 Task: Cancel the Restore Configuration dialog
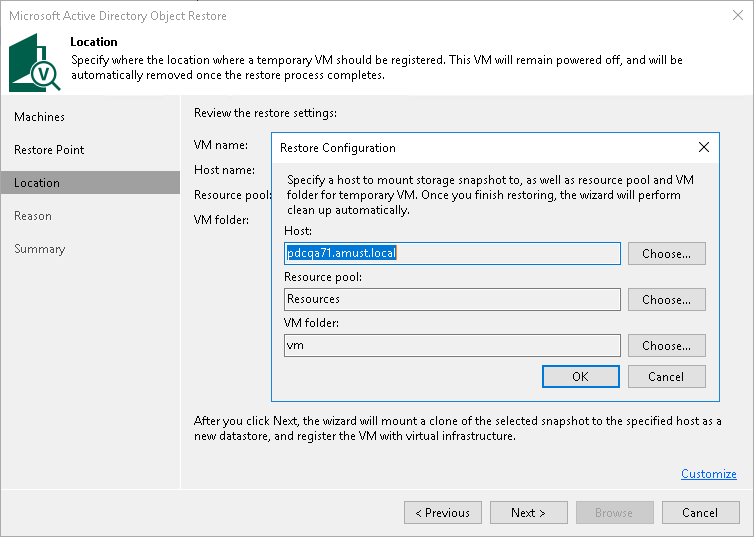(666, 377)
